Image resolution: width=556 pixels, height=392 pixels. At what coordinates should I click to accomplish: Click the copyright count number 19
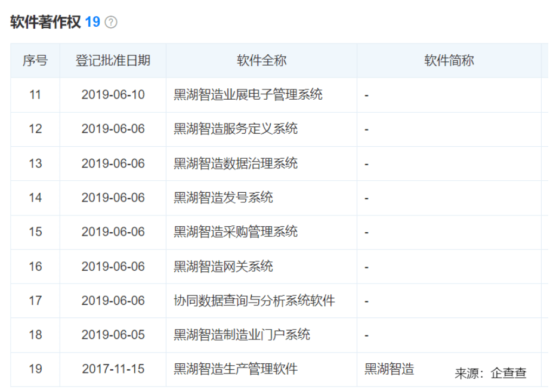[92, 22]
